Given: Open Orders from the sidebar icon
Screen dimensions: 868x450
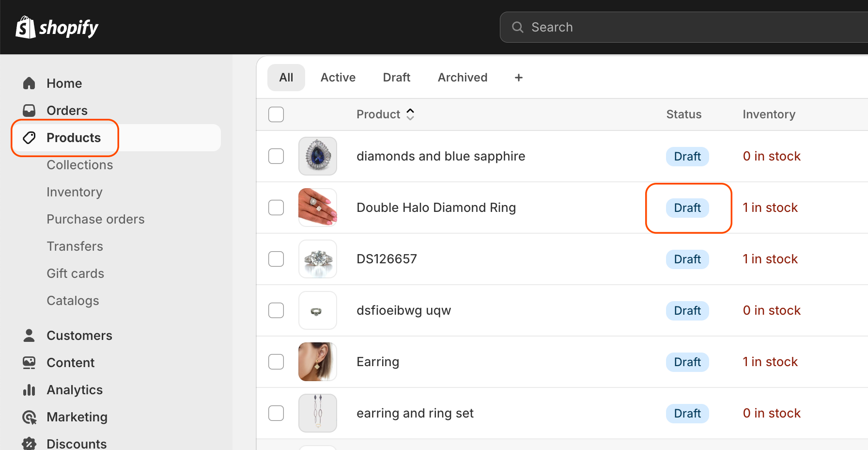Looking at the screenshot, I should [x=29, y=110].
